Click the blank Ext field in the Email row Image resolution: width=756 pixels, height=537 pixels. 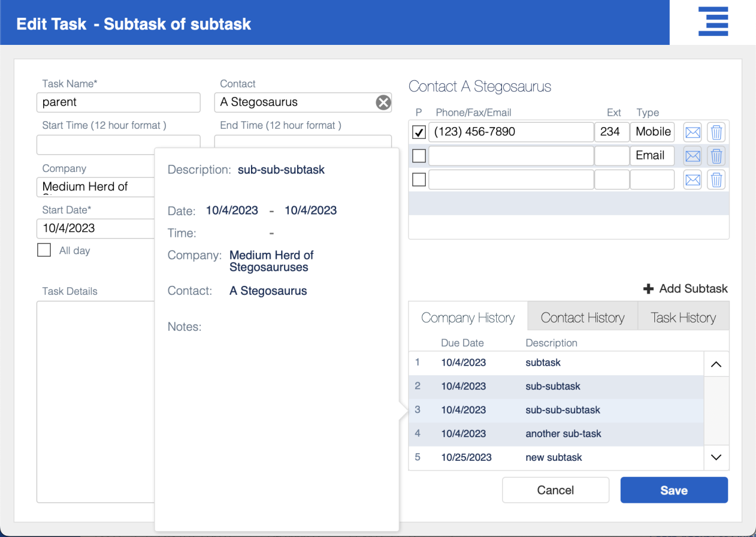coord(611,155)
